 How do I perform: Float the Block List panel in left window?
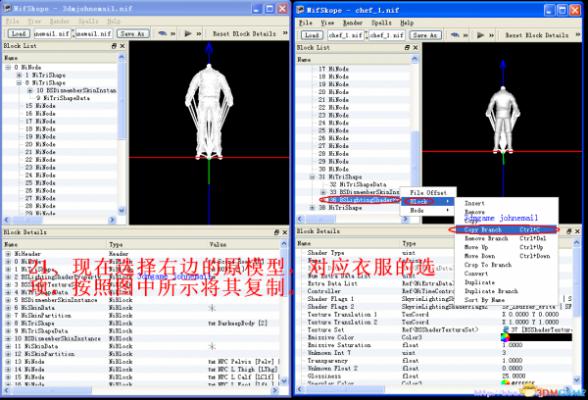tap(114, 46)
